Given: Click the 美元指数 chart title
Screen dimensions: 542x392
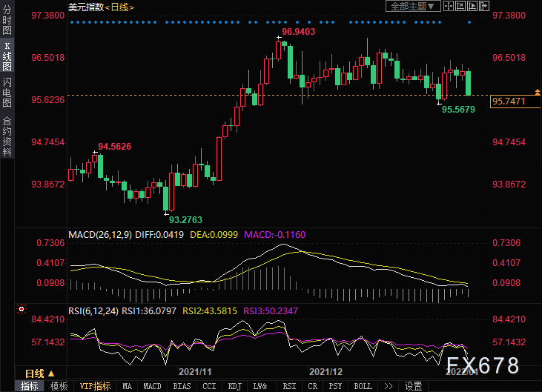Looking at the screenshot, I should [x=86, y=7].
